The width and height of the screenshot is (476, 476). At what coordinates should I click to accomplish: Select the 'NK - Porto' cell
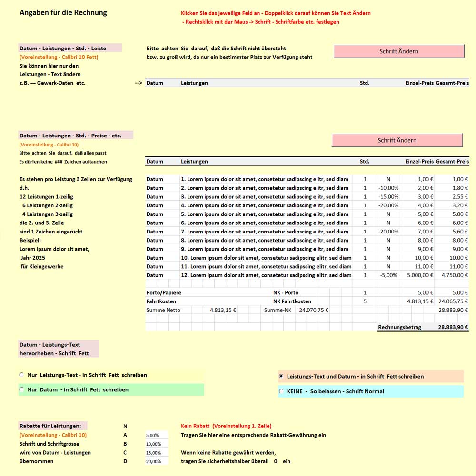(x=286, y=293)
